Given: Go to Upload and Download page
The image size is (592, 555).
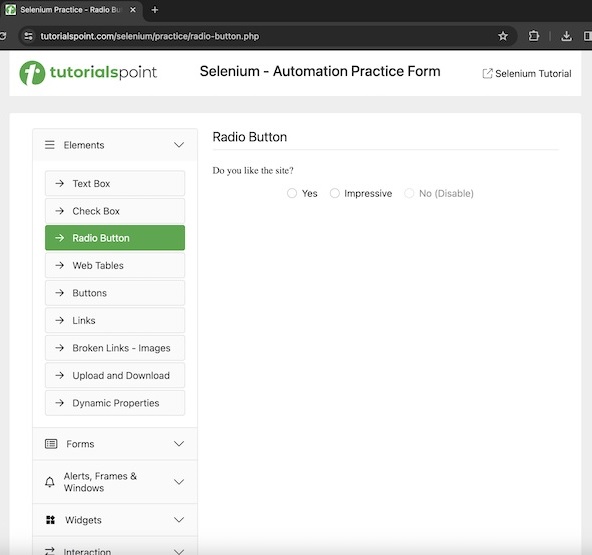Looking at the screenshot, I should click(x=115, y=376).
